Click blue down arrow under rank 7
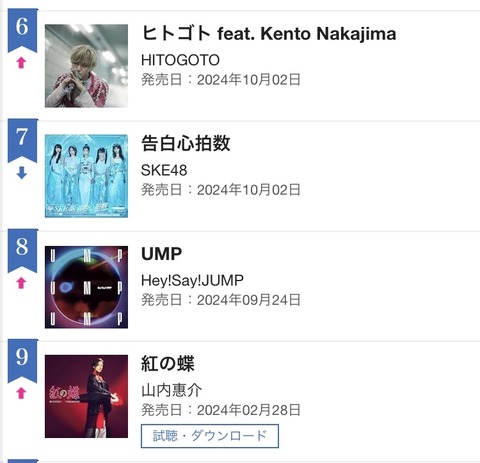 (21, 173)
